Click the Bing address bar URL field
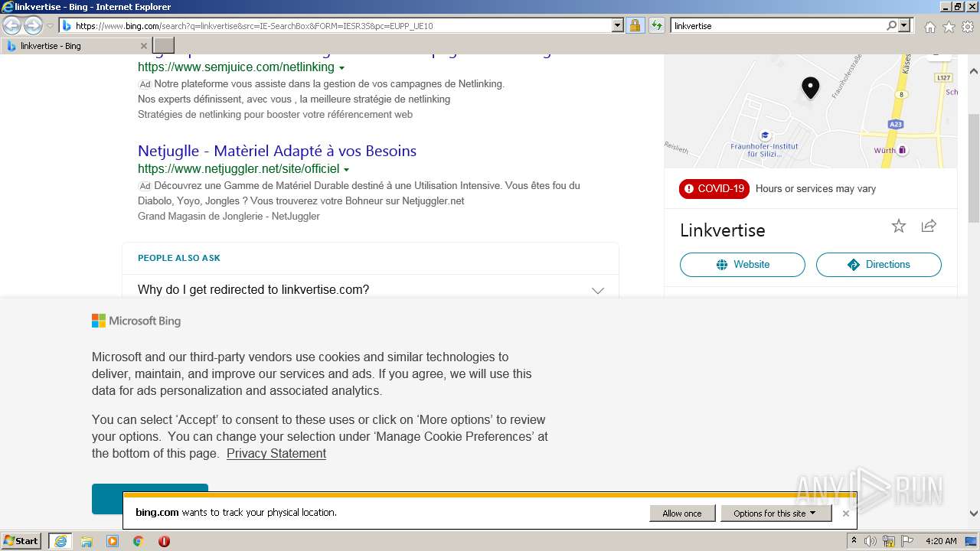Screen dimensions: 980x551 click(335, 25)
